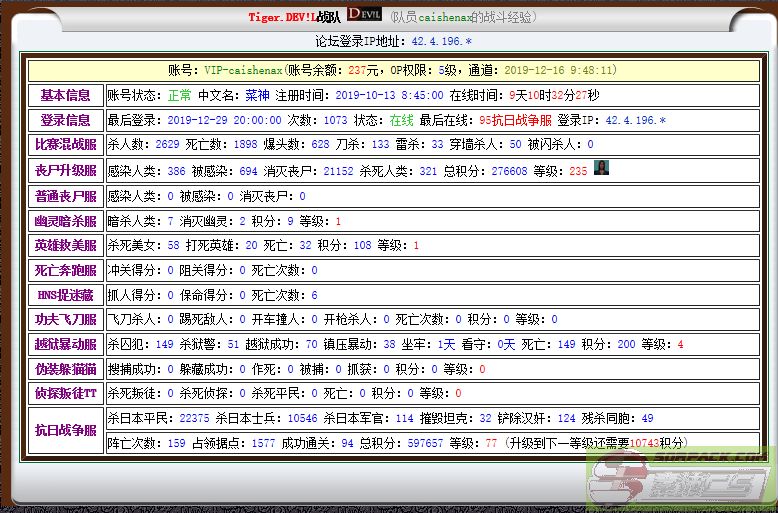
Task: Select the 比赛混战服 server category
Action: pyautogui.click(x=65, y=145)
